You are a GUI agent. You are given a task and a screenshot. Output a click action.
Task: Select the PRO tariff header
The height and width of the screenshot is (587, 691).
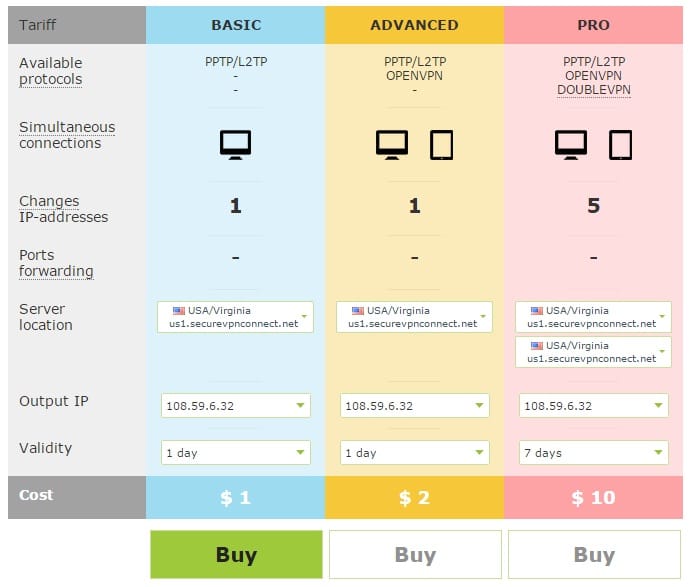tap(593, 25)
